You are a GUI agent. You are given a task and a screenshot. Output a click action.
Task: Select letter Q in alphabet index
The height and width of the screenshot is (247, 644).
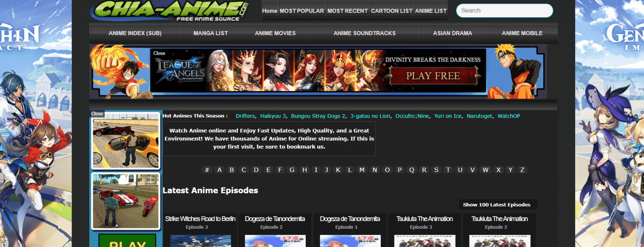point(412,170)
